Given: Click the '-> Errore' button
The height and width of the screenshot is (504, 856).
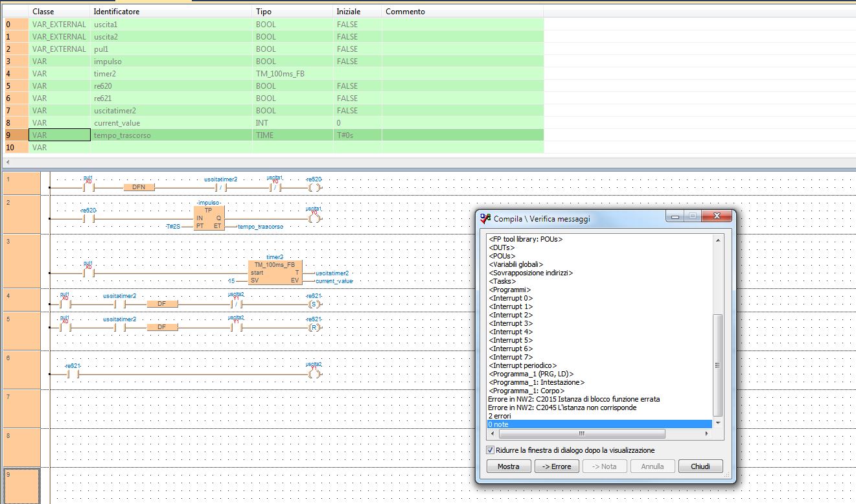Looking at the screenshot, I should [x=556, y=466].
